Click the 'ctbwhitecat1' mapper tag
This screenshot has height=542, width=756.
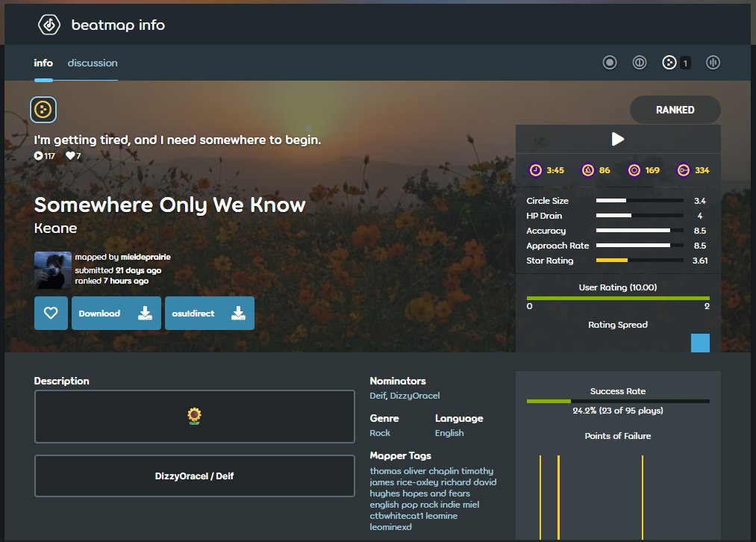tap(396, 516)
